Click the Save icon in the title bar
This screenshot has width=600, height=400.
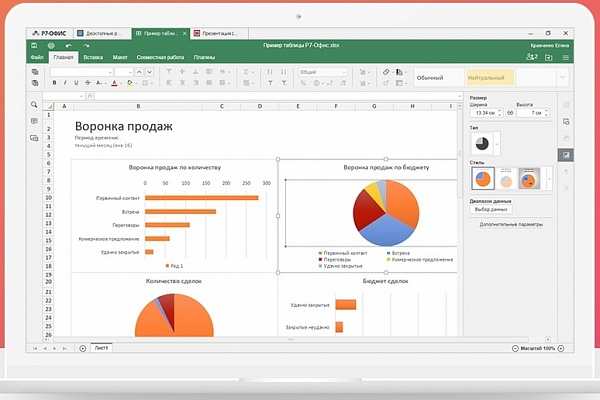coord(34,46)
